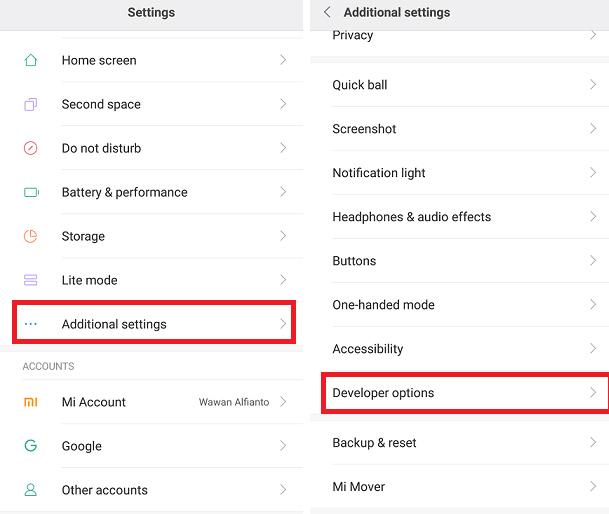Tap the Other accounts person icon

(x=31, y=490)
